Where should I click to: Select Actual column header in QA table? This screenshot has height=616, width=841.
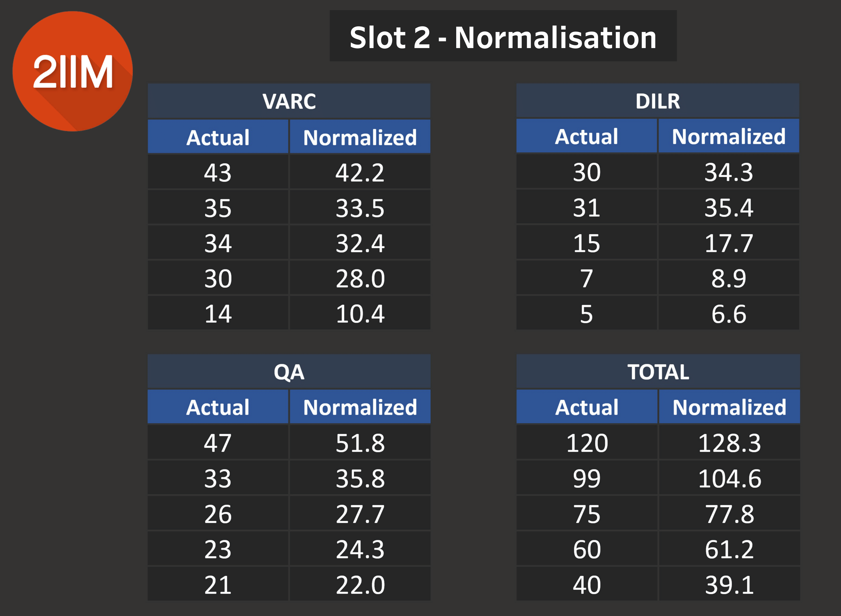(218, 407)
